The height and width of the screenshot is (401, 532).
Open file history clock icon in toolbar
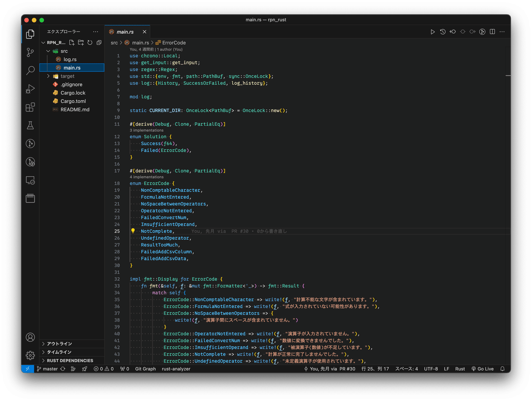pos(442,32)
